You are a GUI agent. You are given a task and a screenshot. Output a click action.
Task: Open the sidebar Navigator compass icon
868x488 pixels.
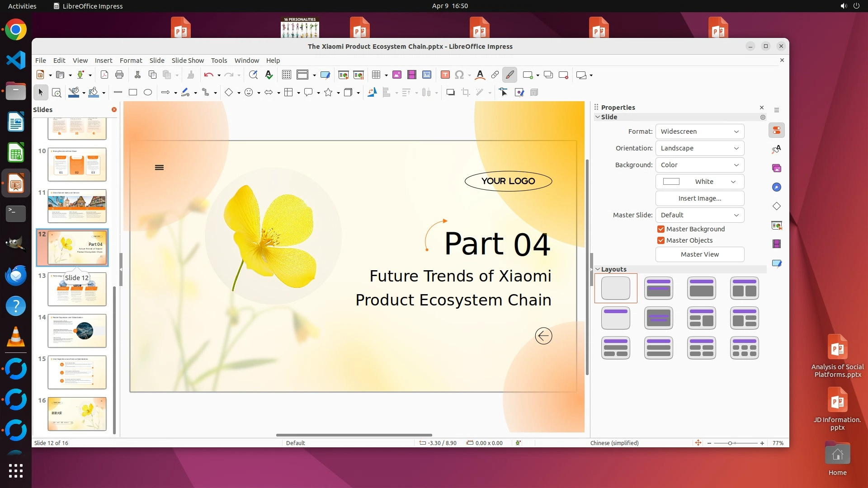777,188
